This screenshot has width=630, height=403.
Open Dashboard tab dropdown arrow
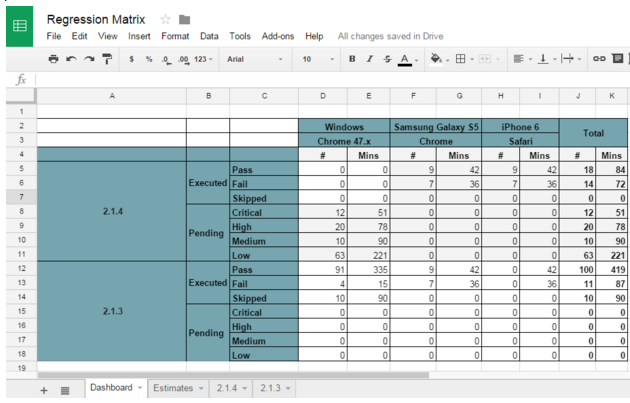pos(140,388)
